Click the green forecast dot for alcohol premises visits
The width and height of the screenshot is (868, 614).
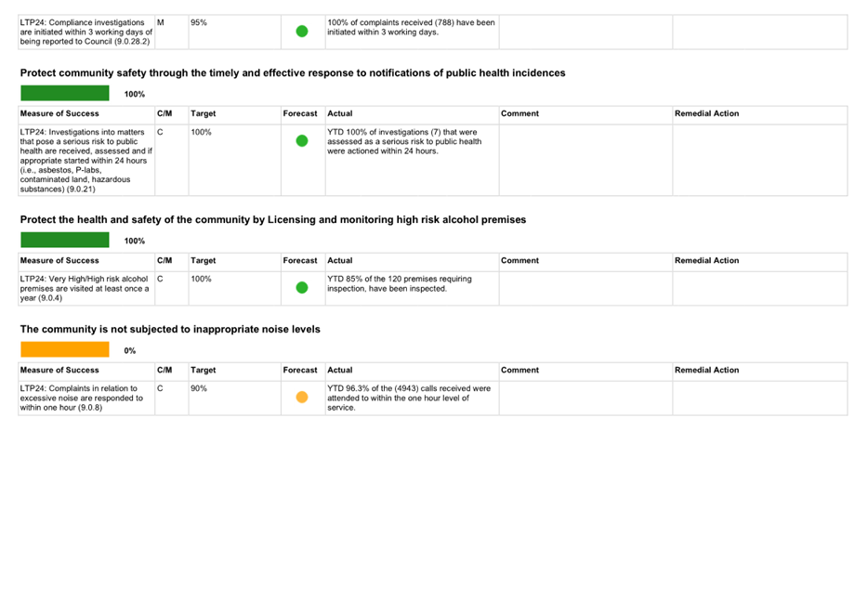(x=301, y=287)
